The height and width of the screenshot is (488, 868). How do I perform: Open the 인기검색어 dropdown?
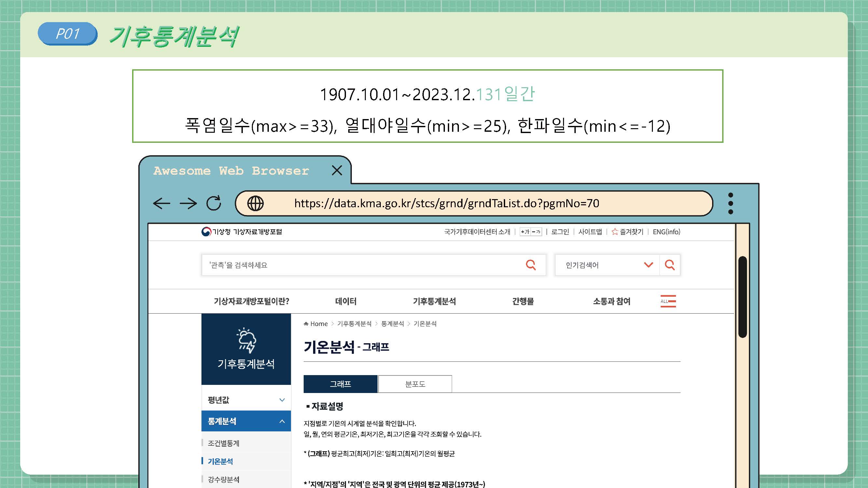(648, 265)
